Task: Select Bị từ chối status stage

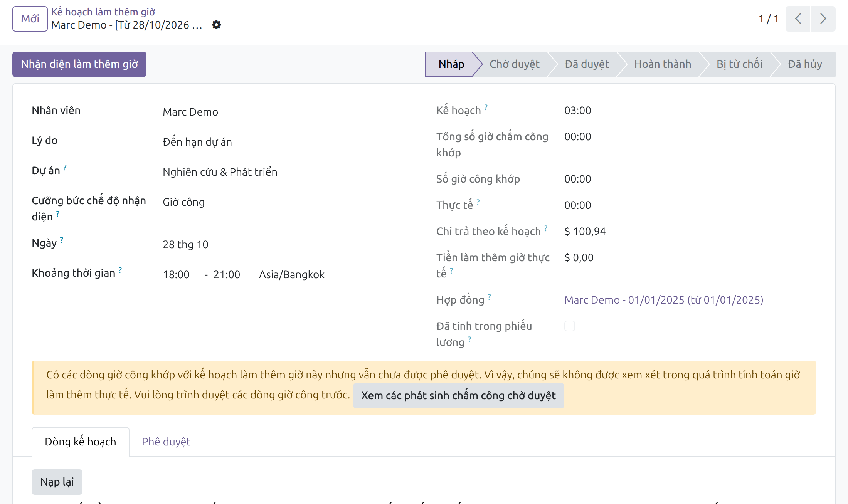Action: coord(739,64)
